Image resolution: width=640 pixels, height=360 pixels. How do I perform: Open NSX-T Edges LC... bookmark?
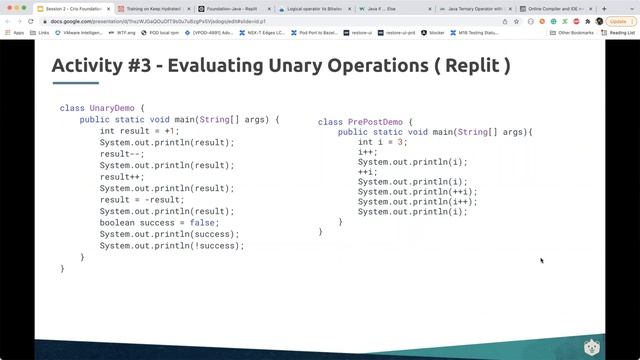(262, 33)
